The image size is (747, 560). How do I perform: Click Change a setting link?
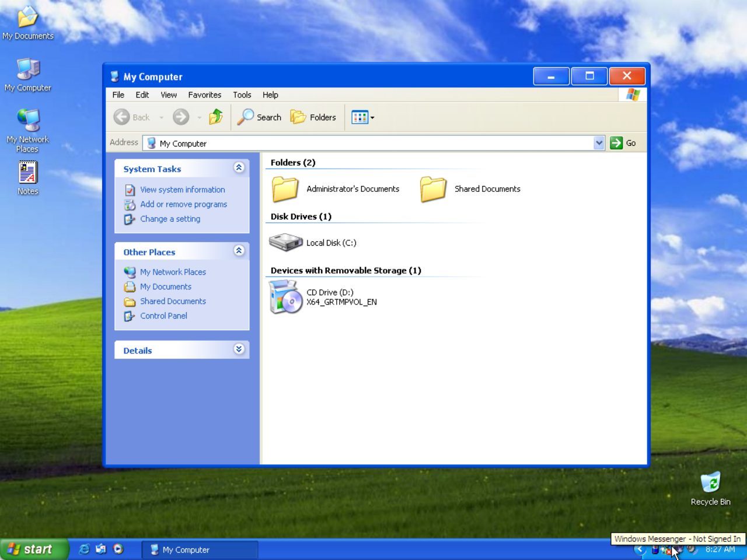[170, 219]
